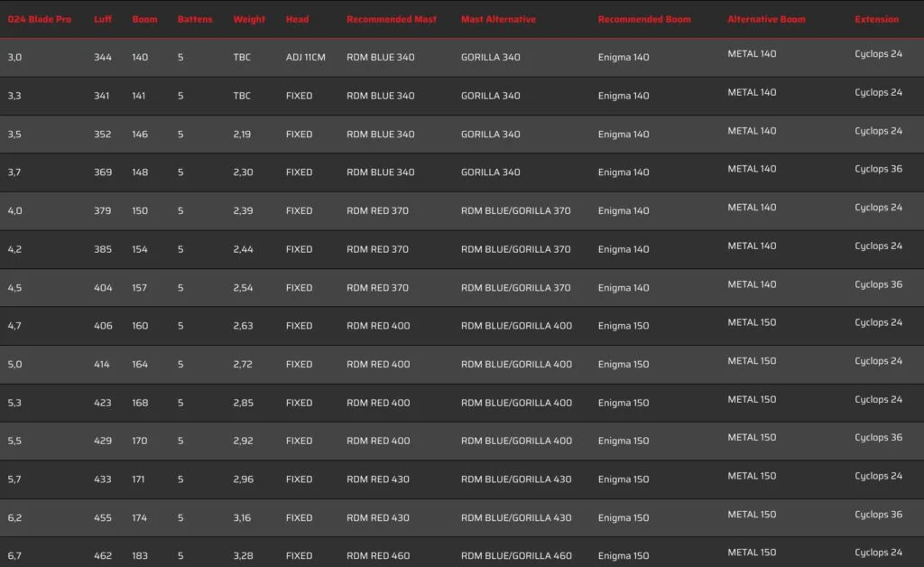
Task: Click the "Head" column header
Action: click(297, 20)
